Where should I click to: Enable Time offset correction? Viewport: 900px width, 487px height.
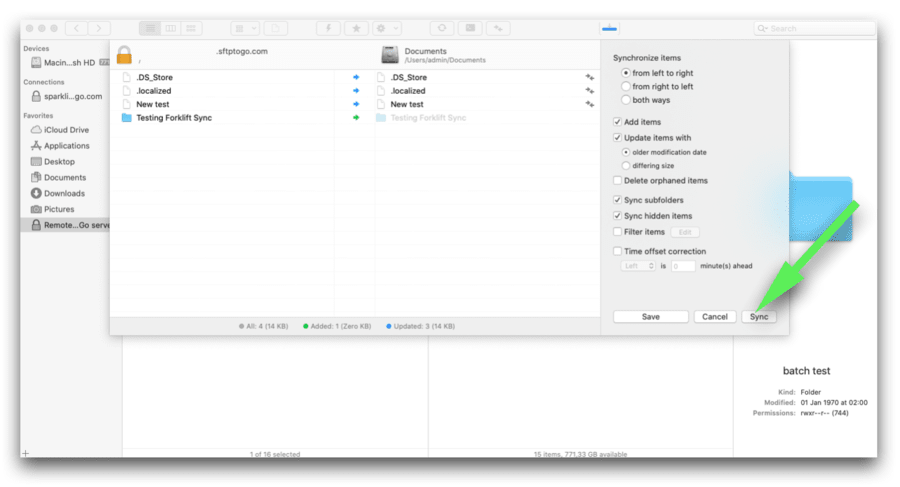(618, 251)
